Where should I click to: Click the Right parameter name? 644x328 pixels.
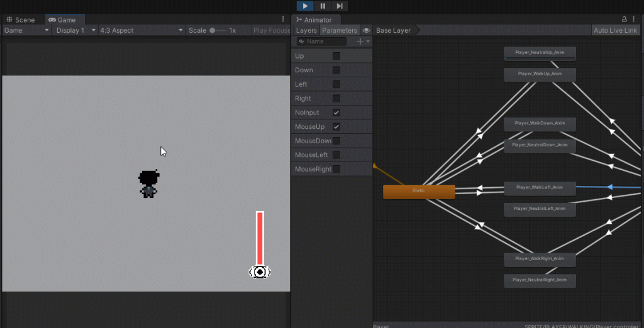[x=303, y=99]
